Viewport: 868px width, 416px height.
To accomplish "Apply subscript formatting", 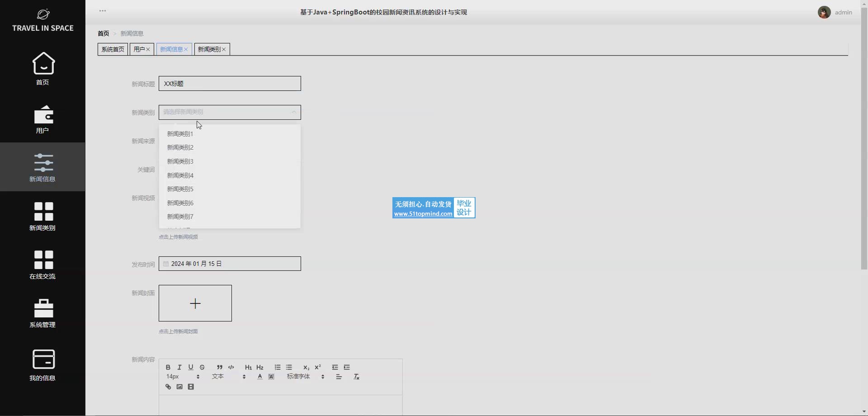I will [x=307, y=367].
